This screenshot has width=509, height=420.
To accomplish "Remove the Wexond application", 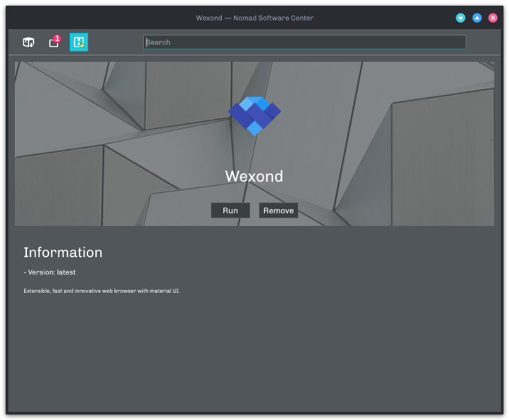I will click(279, 210).
